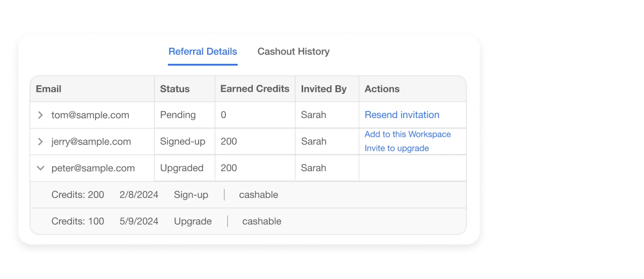Viewport: 644px width, 279px height.
Task: Click the Pending status cell
Action: tap(178, 115)
